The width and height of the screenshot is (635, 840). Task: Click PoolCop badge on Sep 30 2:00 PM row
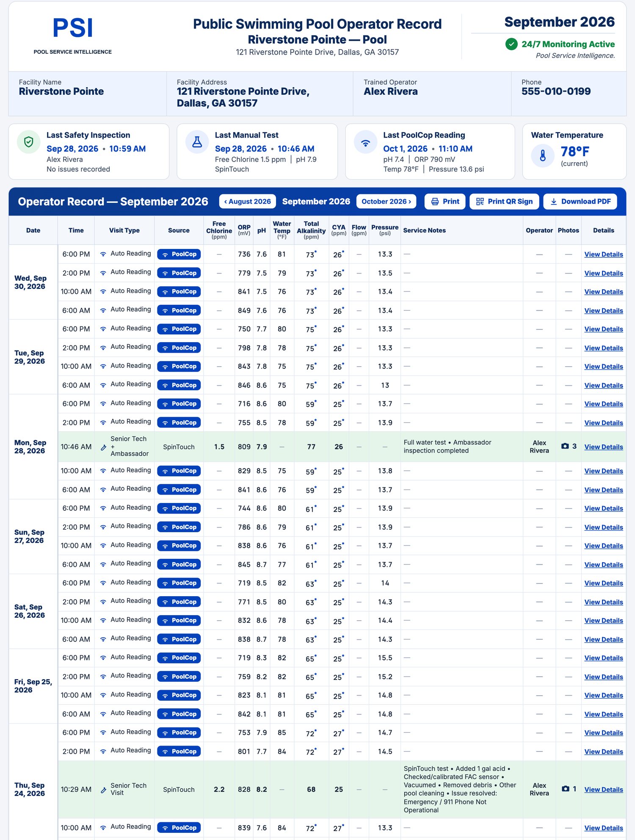179,273
